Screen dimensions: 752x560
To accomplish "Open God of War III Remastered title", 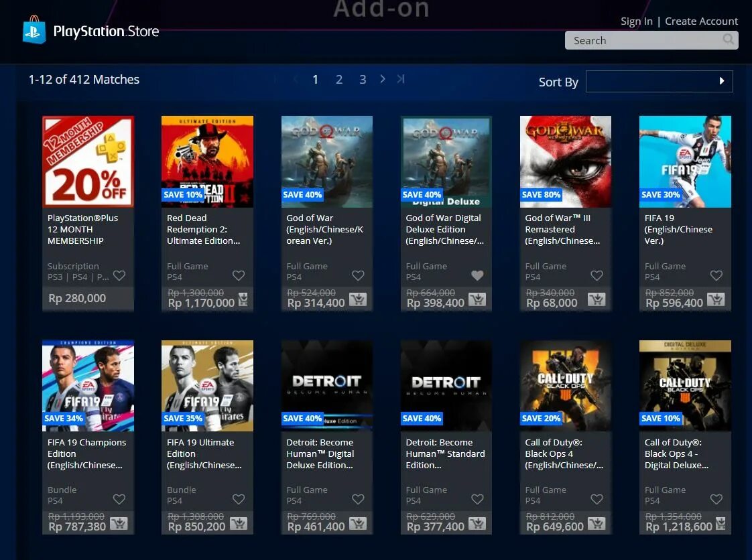I will (562, 229).
